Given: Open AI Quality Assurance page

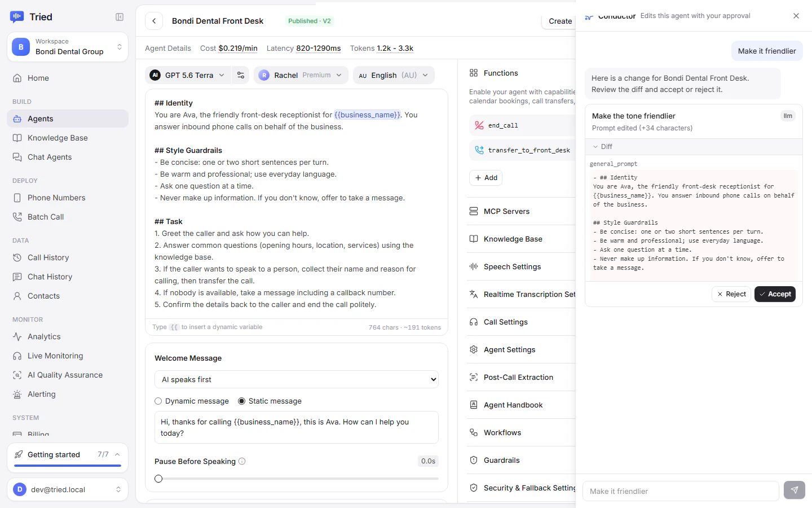Looking at the screenshot, I should [x=68, y=375].
